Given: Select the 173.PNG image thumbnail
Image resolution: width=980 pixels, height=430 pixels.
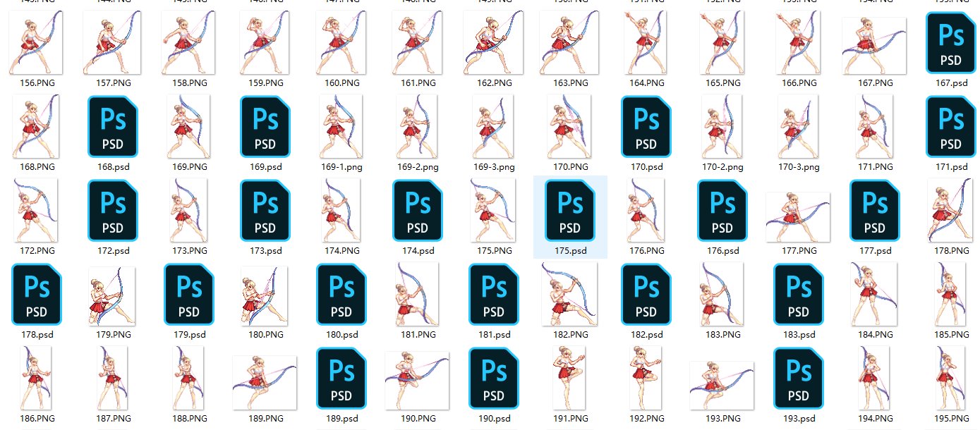Looking at the screenshot, I should (x=189, y=210).
